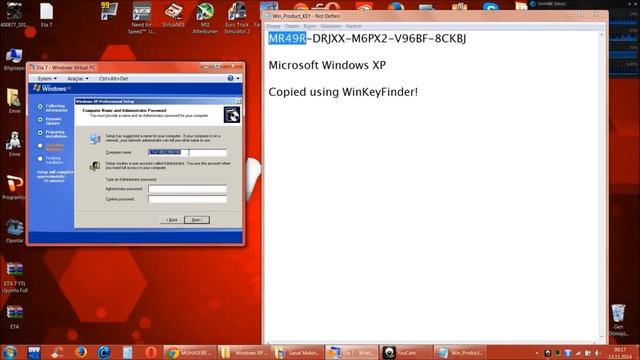The image size is (640, 360).
Task: Open the Geri Dönüşüm recycle bin
Action: [618, 320]
